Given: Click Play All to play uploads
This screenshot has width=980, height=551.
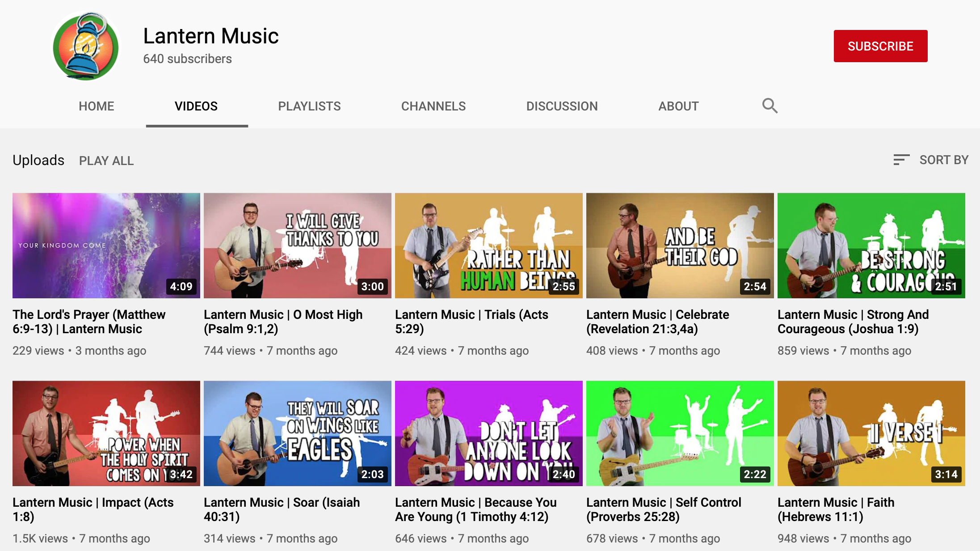Looking at the screenshot, I should pos(106,161).
